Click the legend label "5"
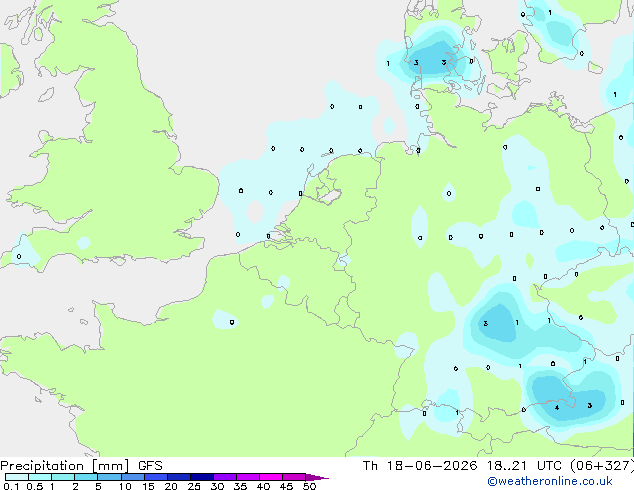The width and height of the screenshot is (634, 490). (x=98, y=486)
